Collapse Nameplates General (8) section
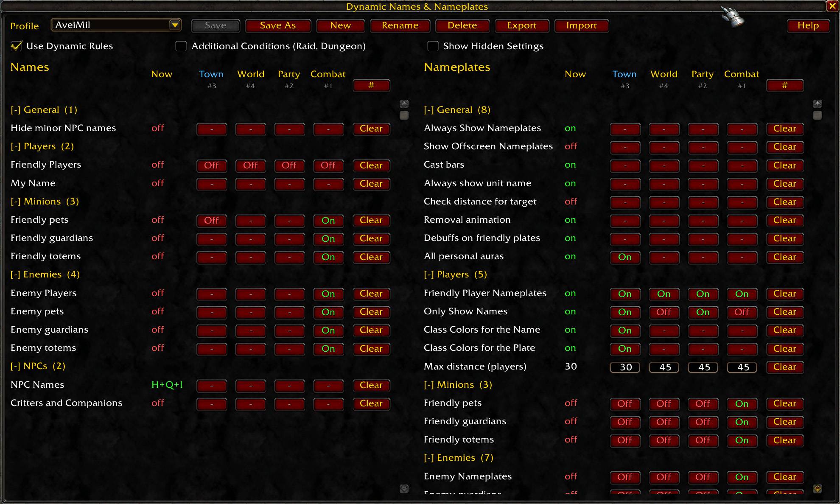This screenshot has height=504, width=840. [x=457, y=110]
